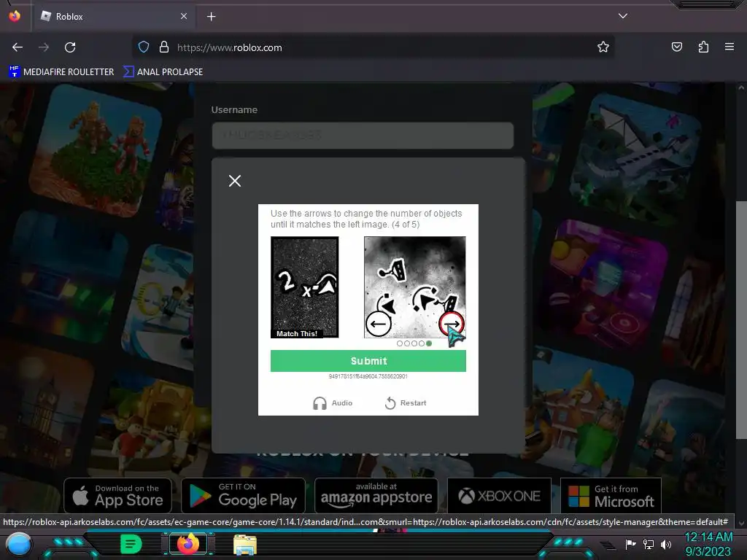Screen dimensions: 747x560
Task: Click the Match This reference image
Action: (x=305, y=287)
